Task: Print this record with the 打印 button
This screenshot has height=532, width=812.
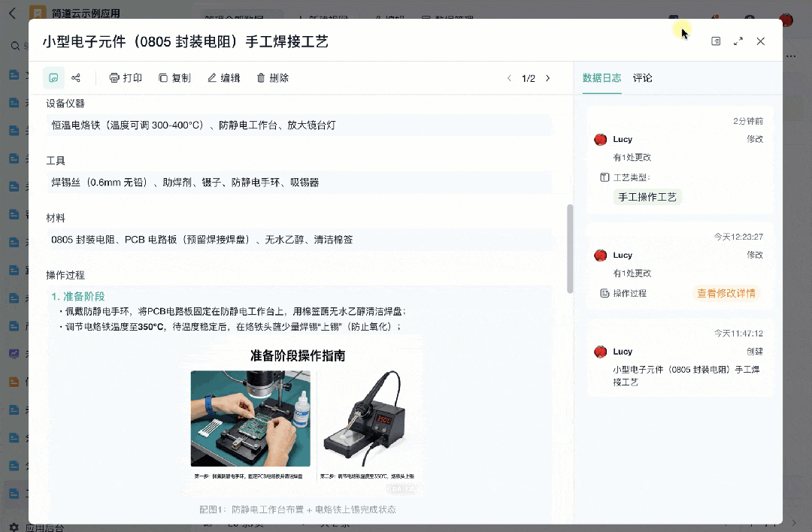Action: tap(126, 77)
